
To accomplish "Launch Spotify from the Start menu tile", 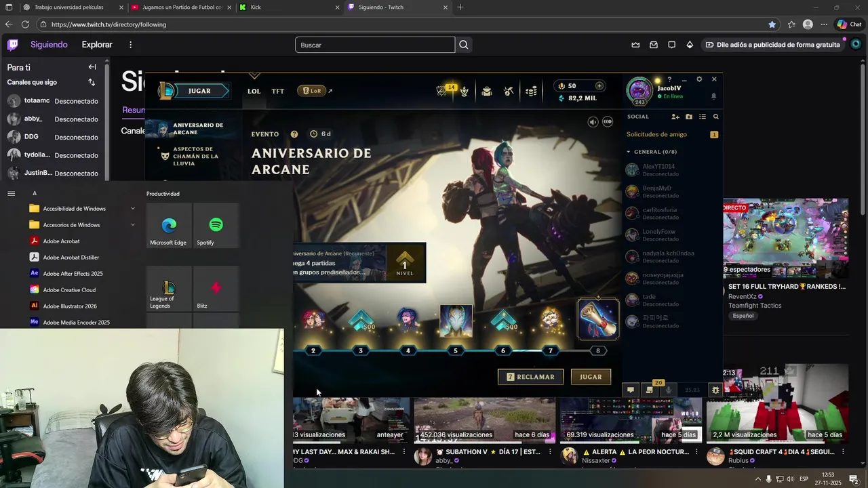I will 216,227.
